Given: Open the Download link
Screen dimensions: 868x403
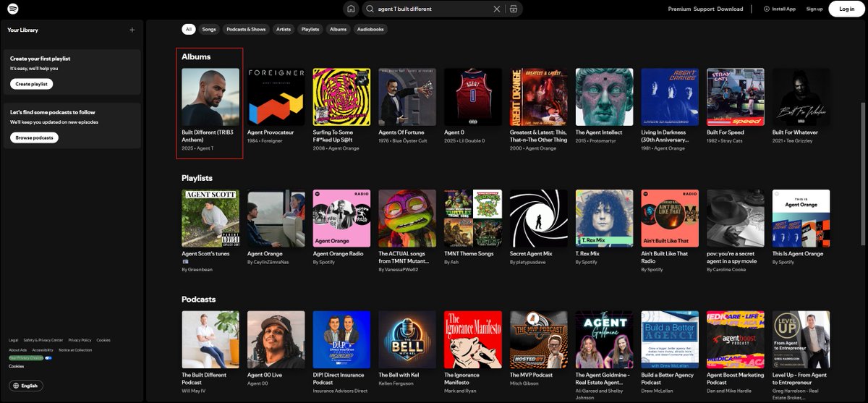Looking at the screenshot, I should pyautogui.click(x=730, y=9).
